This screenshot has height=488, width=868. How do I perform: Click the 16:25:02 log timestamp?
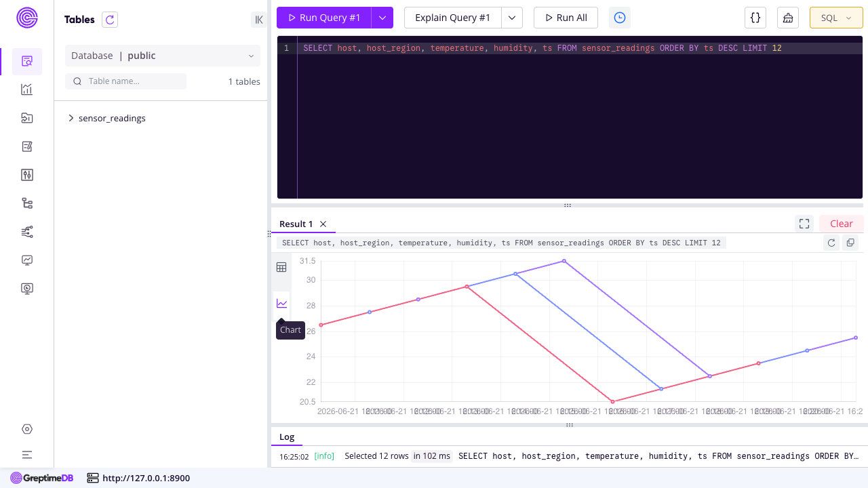tap(294, 456)
